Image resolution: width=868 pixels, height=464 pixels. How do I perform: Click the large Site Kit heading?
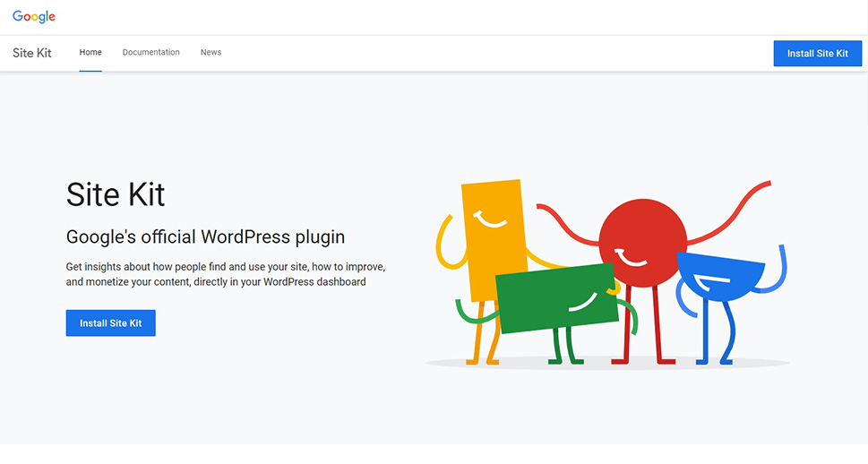116,194
